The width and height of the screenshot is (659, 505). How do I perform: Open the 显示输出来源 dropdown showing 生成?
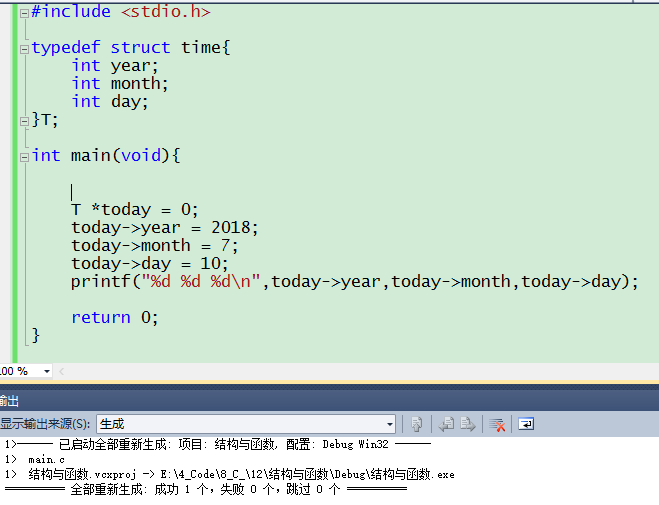pos(246,424)
